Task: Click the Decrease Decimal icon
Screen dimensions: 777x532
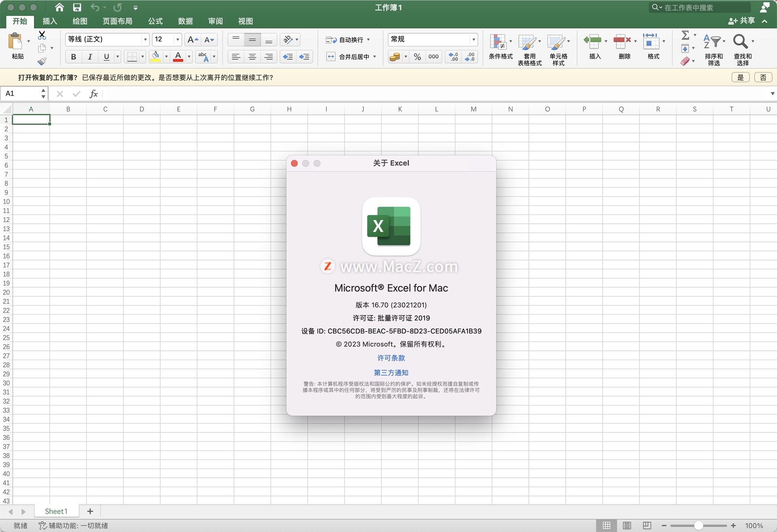Action: pyautogui.click(x=470, y=57)
